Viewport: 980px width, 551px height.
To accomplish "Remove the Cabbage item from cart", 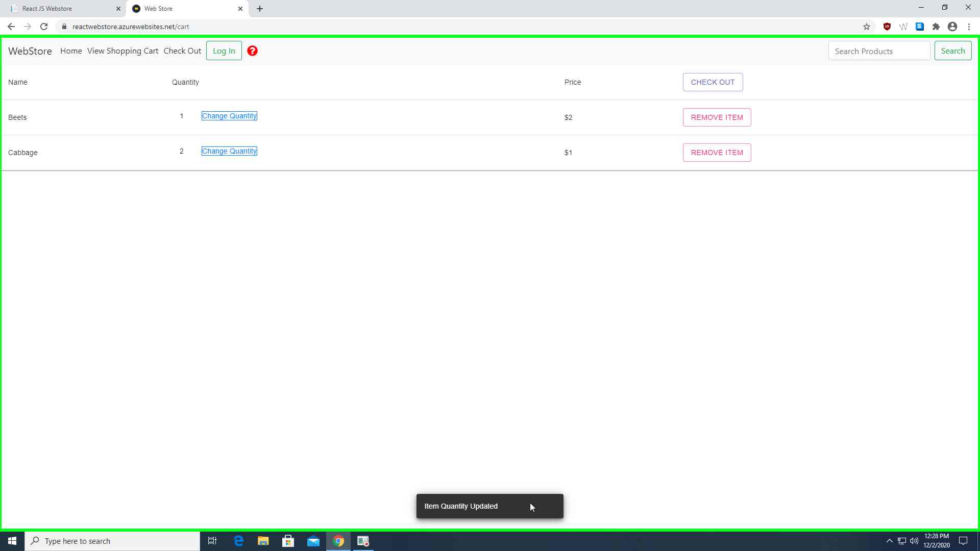I will point(717,153).
